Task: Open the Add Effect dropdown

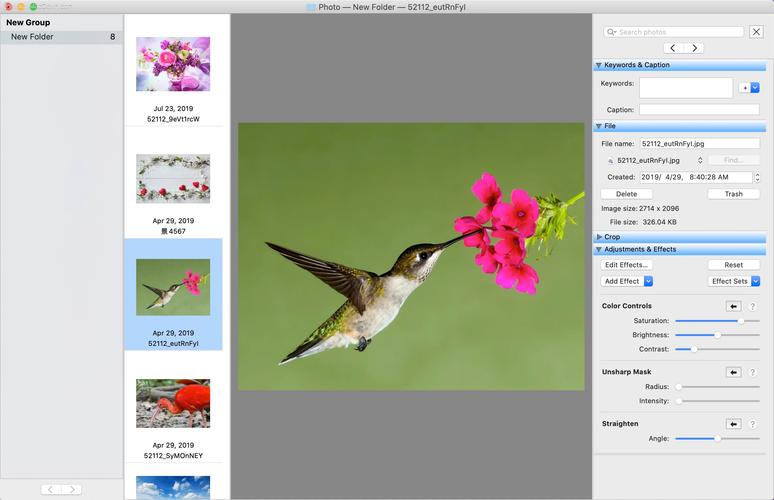Action: (x=627, y=281)
